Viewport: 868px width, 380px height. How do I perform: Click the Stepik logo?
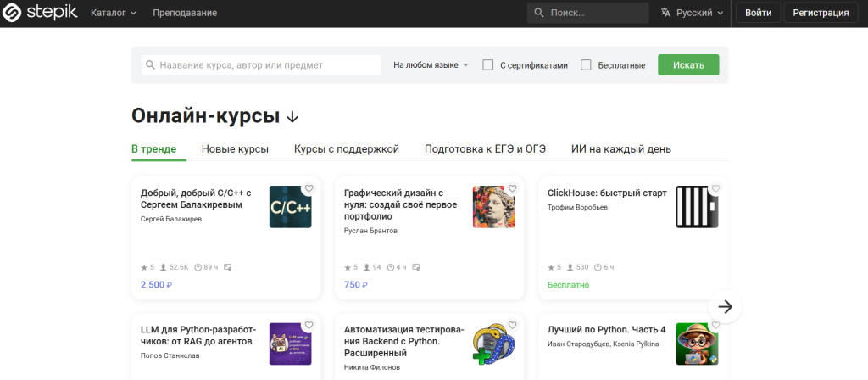(41, 13)
